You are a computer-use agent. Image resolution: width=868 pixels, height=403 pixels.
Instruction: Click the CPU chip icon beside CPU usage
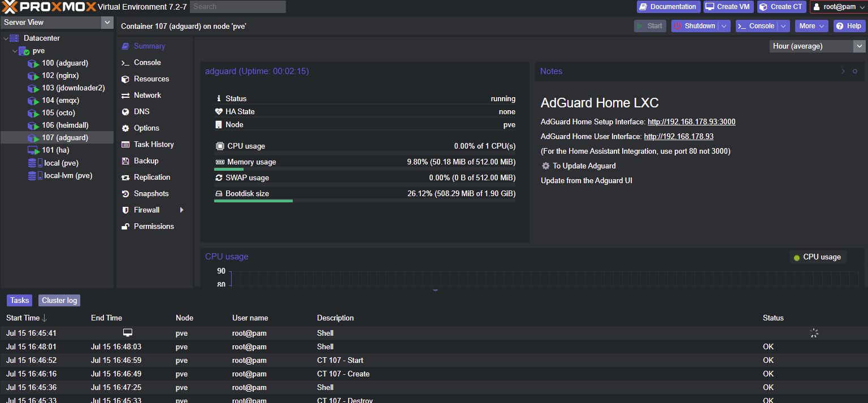(220, 146)
